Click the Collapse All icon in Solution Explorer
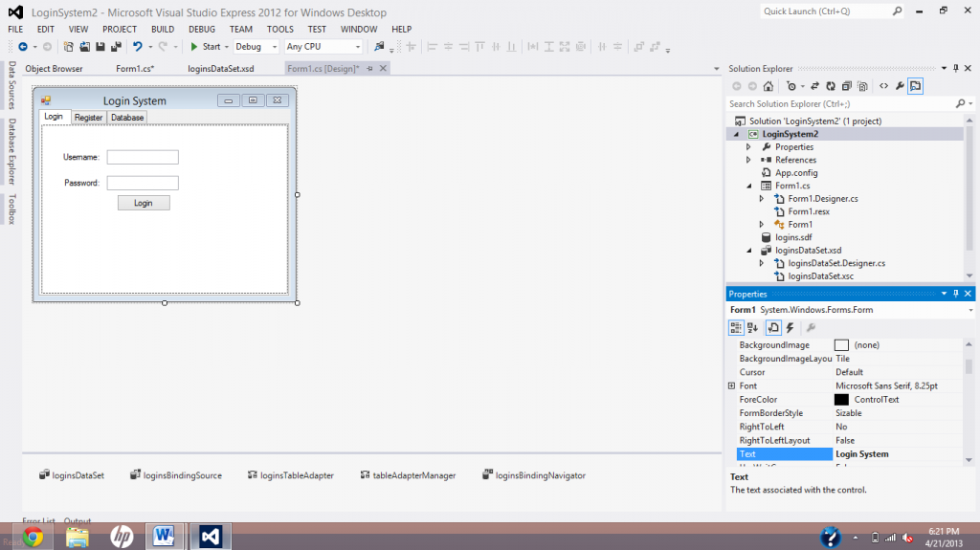 [846, 86]
